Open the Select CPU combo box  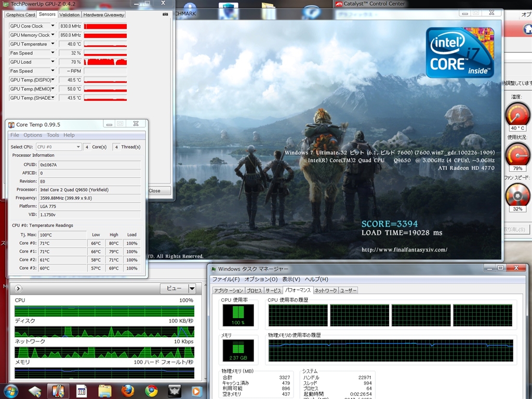(x=59, y=147)
